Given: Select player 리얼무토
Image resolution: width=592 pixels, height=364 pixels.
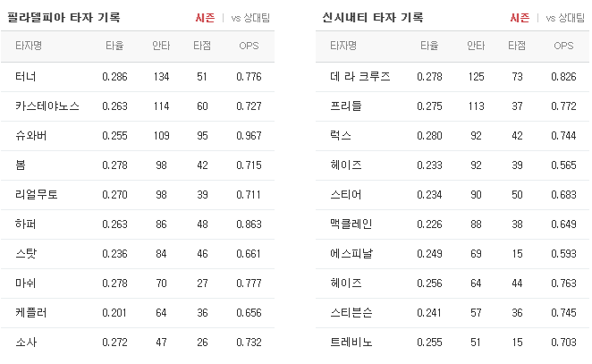Looking at the screenshot, I should pos(37,194).
